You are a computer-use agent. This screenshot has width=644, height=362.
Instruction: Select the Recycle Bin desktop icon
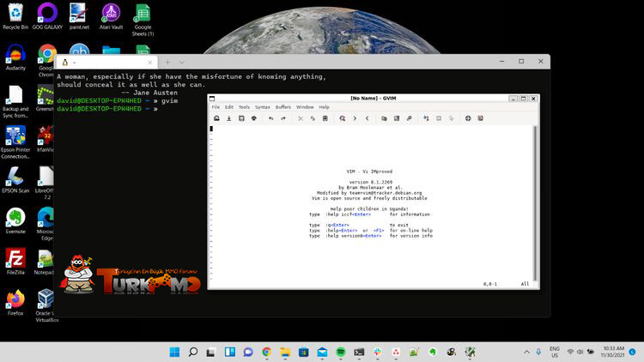point(15,16)
